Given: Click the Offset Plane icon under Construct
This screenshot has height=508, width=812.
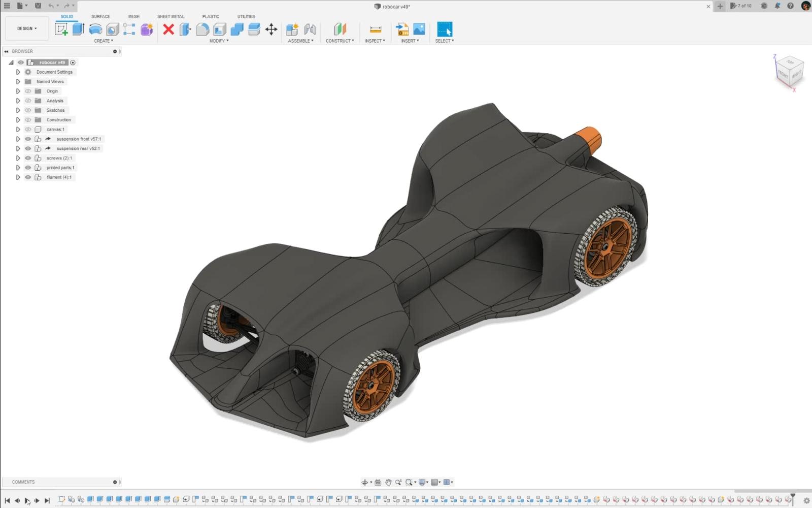Looking at the screenshot, I should [x=340, y=29].
